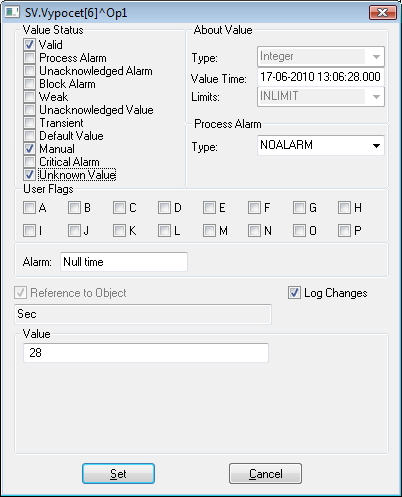Check user flag N

pyautogui.click(x=254, y=230)
